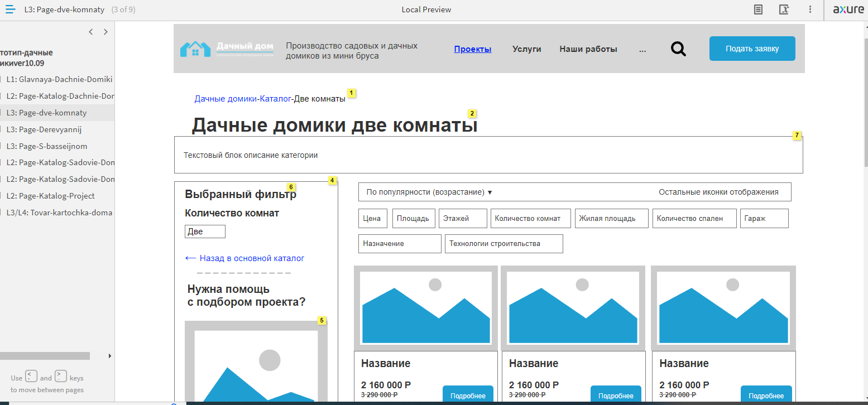This screenshot has height=405, width=868.
Task: Open the Проекты navigation link
Action: [x=473, y=49]
